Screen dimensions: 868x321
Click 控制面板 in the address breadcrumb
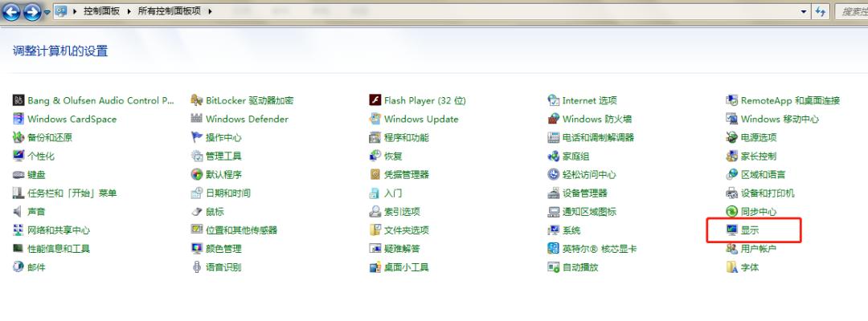tap(101, 11)
